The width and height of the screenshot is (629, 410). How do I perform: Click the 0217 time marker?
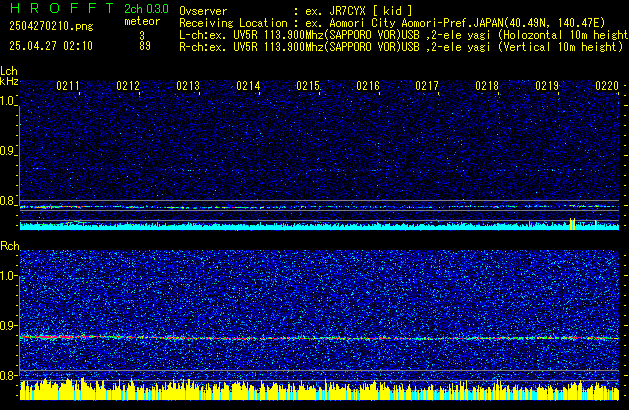[x=427, y=86]
